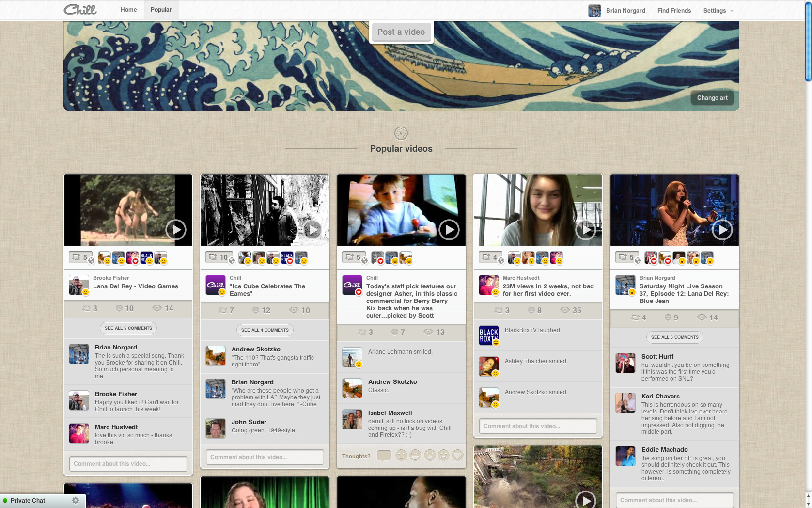The width and height of the screenshot is (812, 508).
Task: Click the comment bubble icon beside Thoughts?
Action: pos(384,456)
